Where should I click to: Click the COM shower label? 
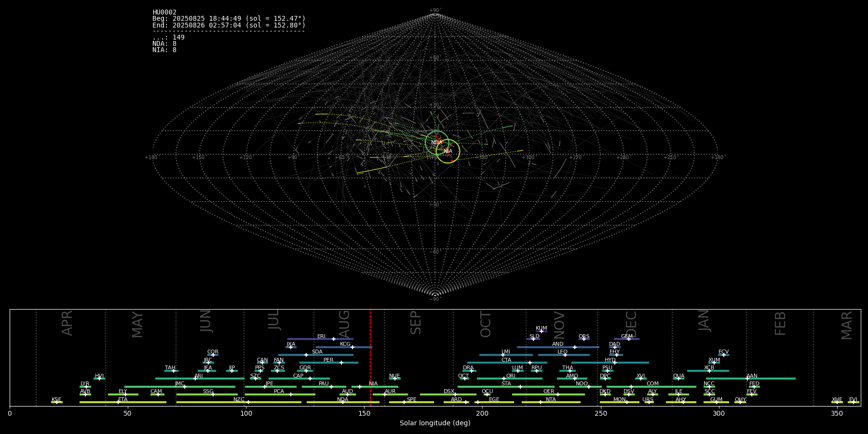(x=652, y=384)
